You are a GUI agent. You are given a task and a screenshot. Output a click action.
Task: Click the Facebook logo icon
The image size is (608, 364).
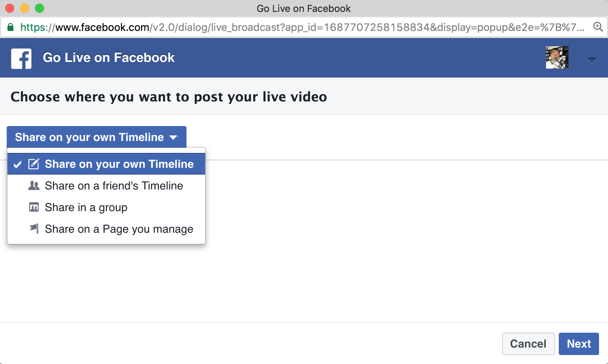[x=21, y=59]
